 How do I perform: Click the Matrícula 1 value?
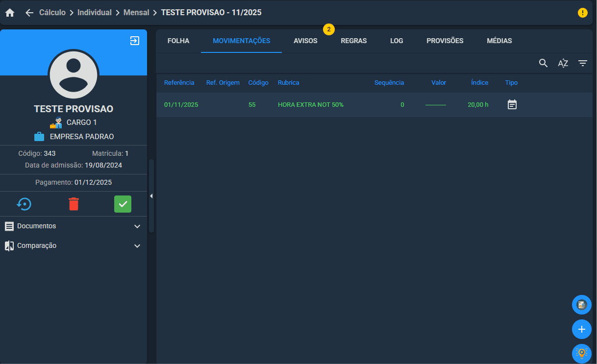click(126, 153)
